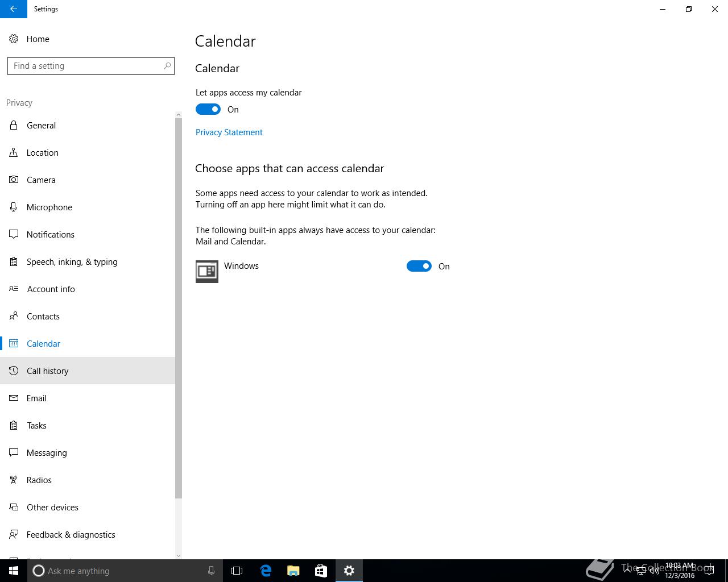This screenshot has height=582, width=728.
Task: Click the network tray icon
Action: (x=641, y=571)
